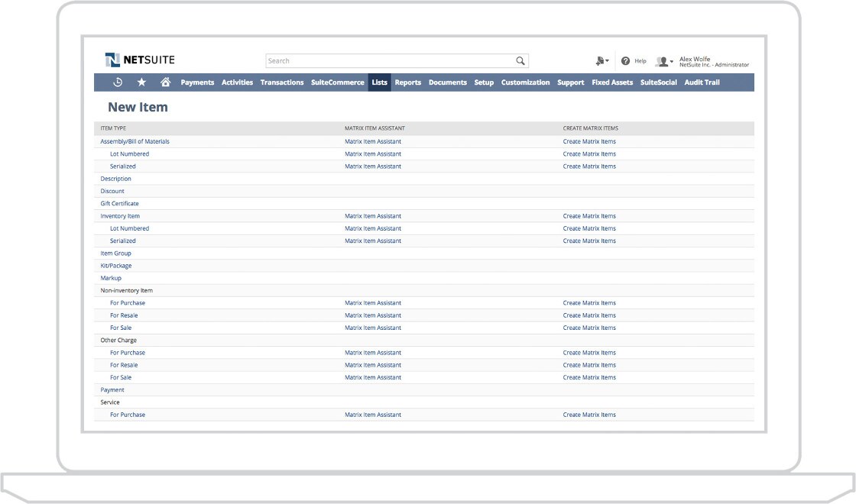Open the Lists menu
This screenshot has width=856, height=504.
pyautogui.click(x=379, y=82)
